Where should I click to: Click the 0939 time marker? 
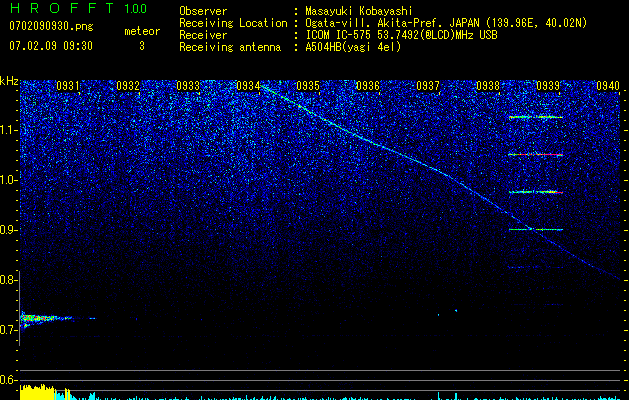pyautogui.click(x=548, y=86)
